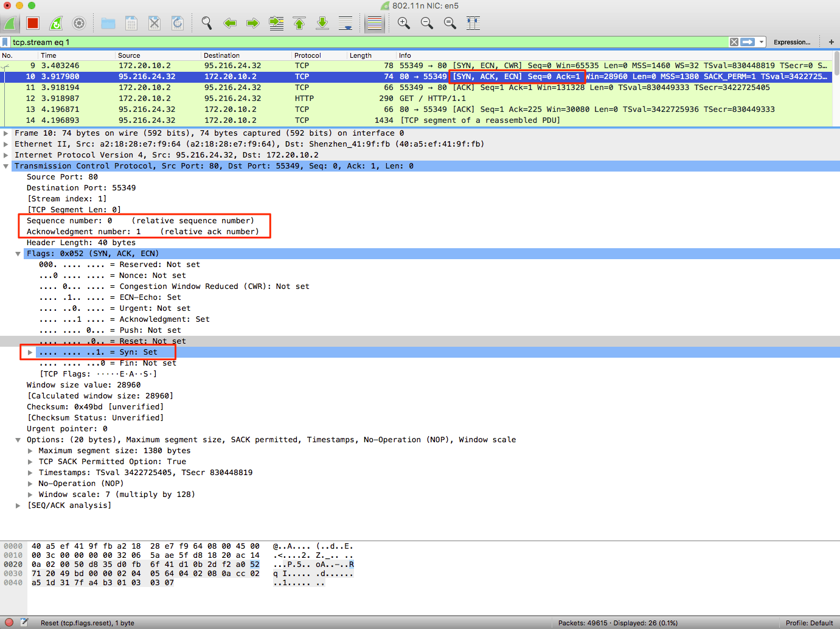The width and height of the screenshot is (840, 629).
Task: Go forward to next packet arrow
Action: tap(253, 24)
